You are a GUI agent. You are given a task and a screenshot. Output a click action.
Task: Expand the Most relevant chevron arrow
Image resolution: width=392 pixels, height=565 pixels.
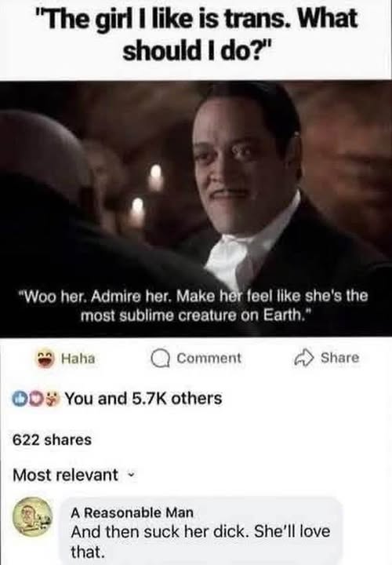(131, 475)
